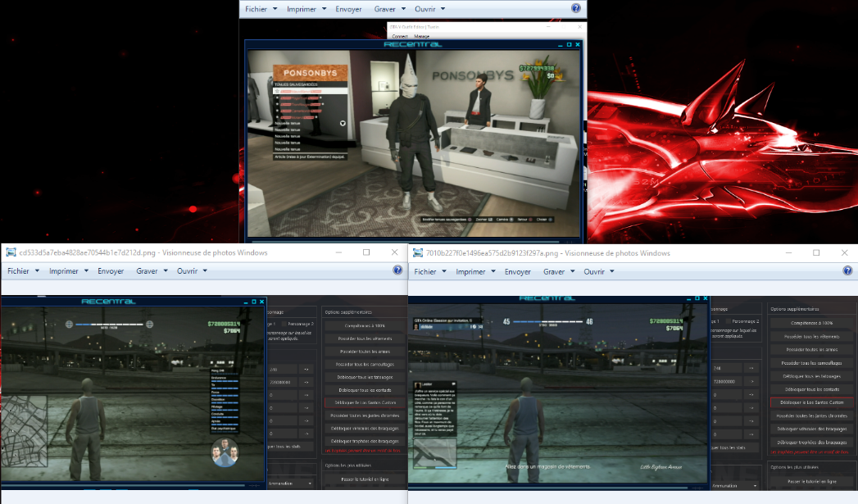
Task: Open the Ammunation combo box in 7010b227 photo
Action: click(735, 485)
